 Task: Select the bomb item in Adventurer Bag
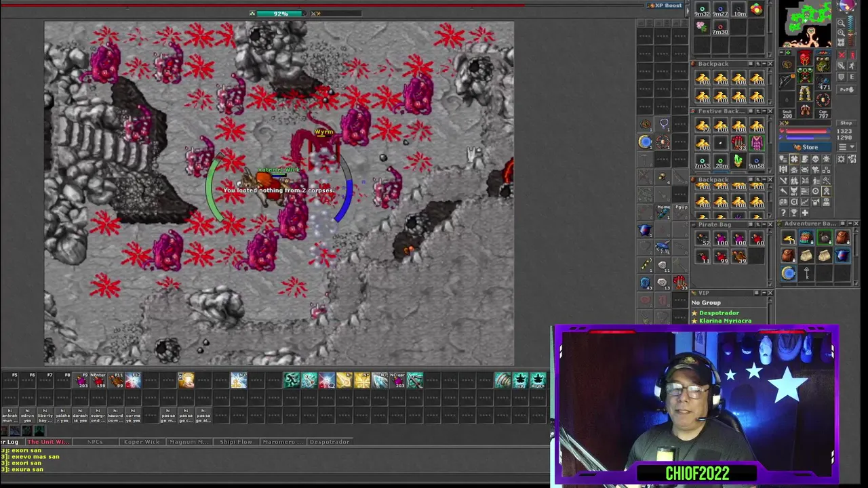tap(824, 238)
